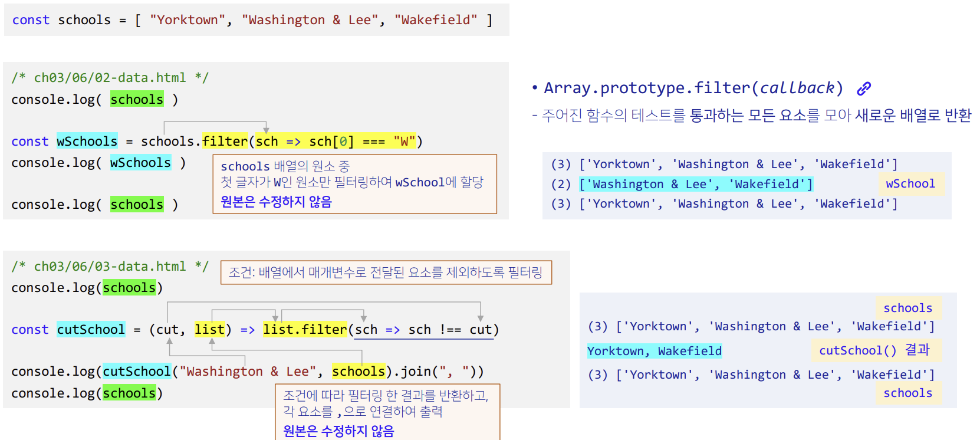
Task: Click the note '원본은 수정하지 않음' under wSchool explanation
Action: coord(276,202)
